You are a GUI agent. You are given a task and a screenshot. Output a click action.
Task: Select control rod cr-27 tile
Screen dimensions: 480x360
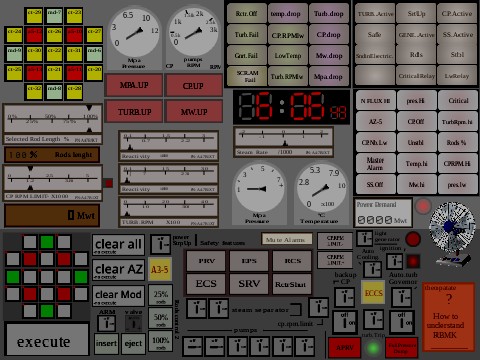(x=94, y=35)
